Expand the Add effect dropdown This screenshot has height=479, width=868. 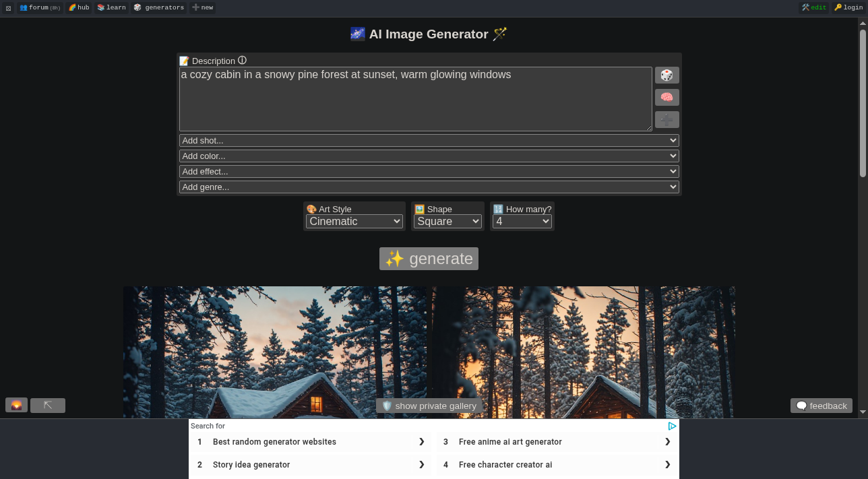tap(429, 171)
